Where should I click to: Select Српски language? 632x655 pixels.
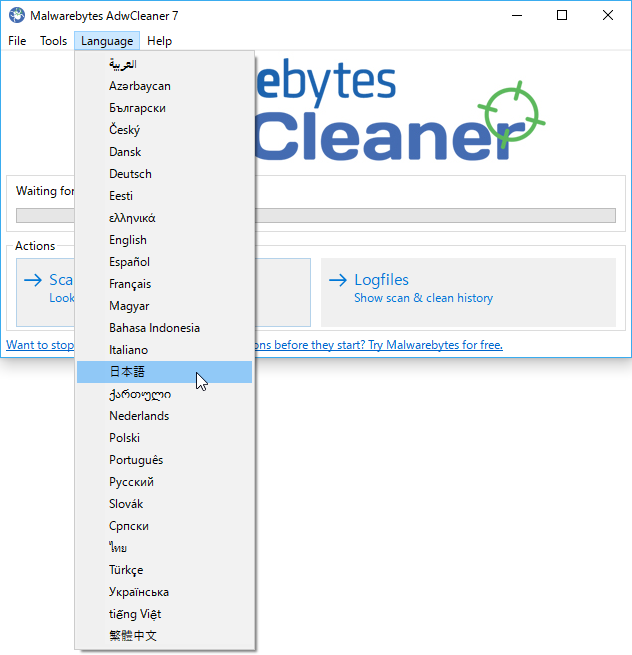point(165,526)
